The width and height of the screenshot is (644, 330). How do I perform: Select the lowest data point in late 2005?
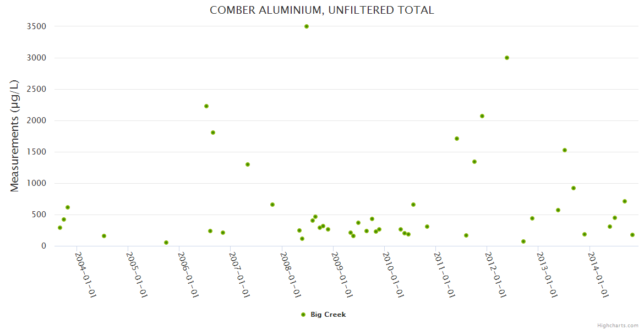pyautogui.click(x=166, y=243)
